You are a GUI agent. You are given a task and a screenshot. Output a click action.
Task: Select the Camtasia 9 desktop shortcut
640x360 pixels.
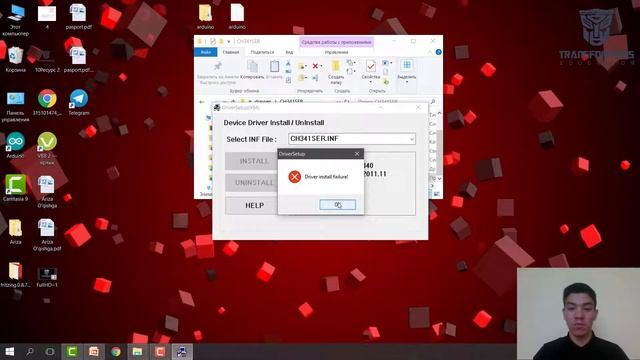click(x=16, y=188)
